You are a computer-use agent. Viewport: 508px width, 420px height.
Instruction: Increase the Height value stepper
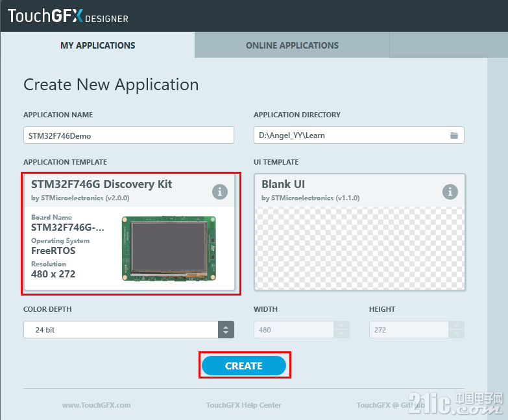tap(457, 325)
